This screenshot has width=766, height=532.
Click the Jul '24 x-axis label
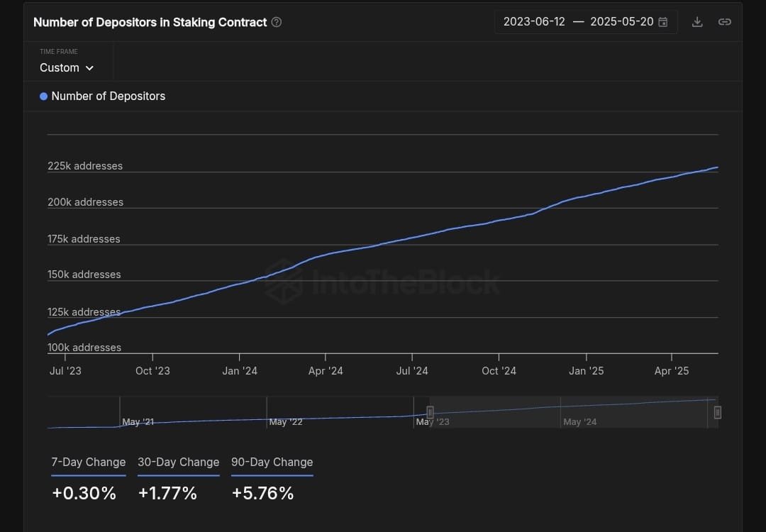point(412,371)
